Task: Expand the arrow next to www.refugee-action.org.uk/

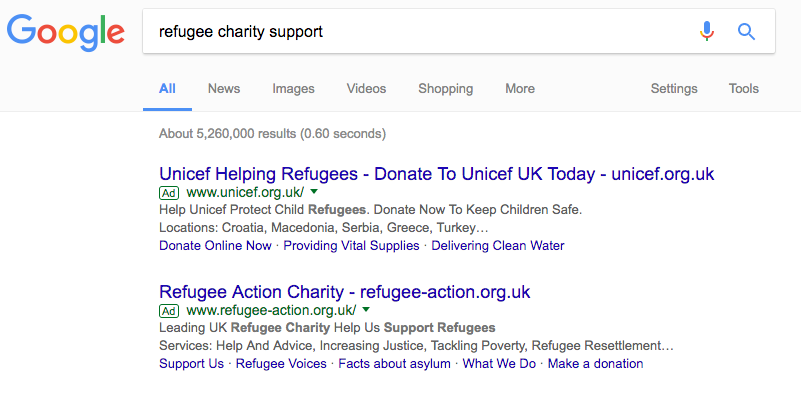Action: pyautogui.click(x=366, y=310)
